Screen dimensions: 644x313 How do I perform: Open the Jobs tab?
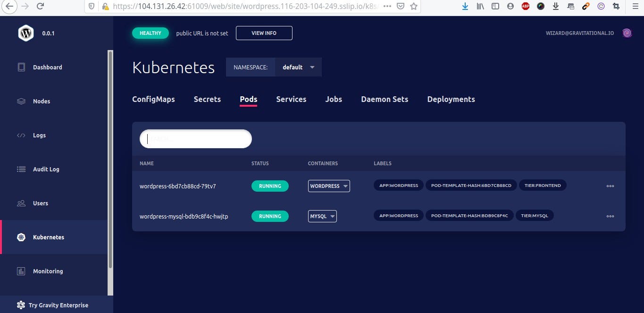click(x=334, y=99)
